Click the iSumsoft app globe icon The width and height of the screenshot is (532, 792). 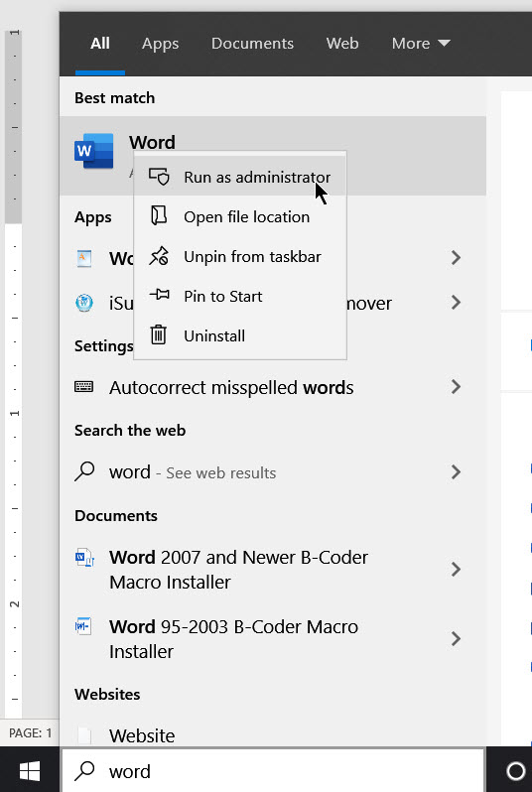point(83,303)
